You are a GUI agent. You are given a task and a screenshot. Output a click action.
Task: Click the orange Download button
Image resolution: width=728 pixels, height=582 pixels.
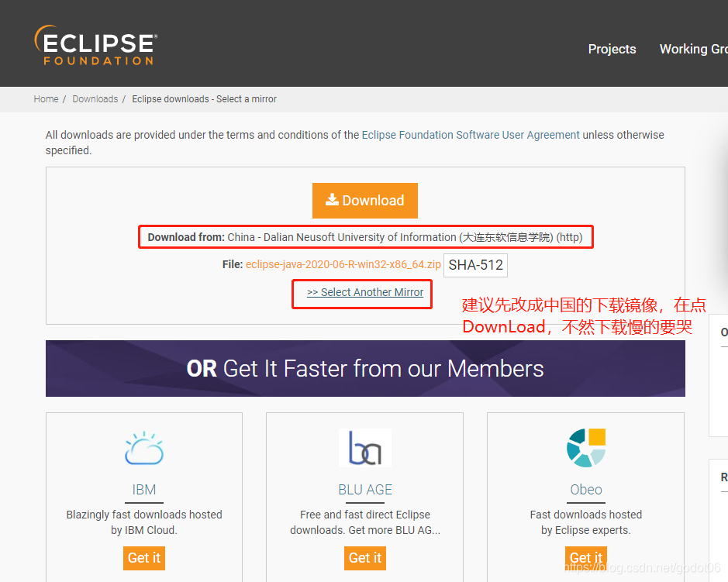click(x=365, y=201)
